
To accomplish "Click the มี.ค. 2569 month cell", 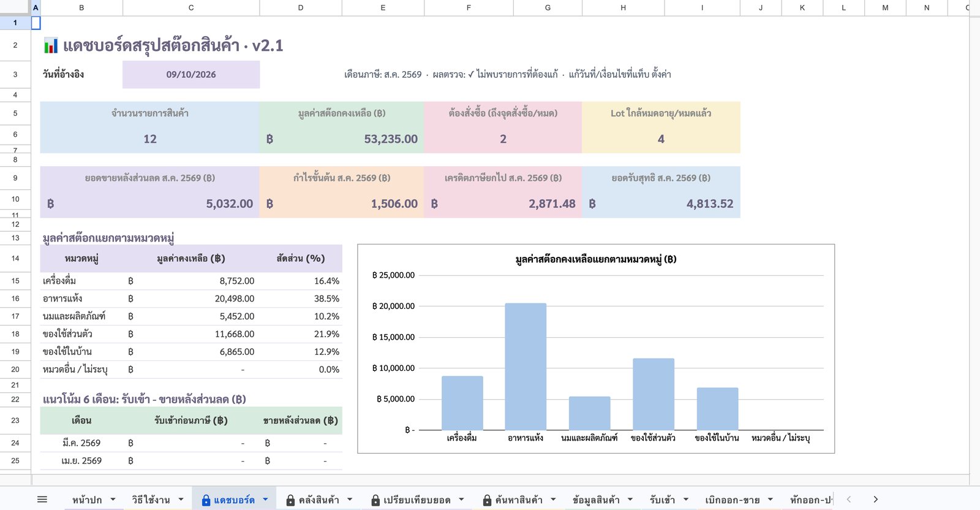I will point(81,443).
